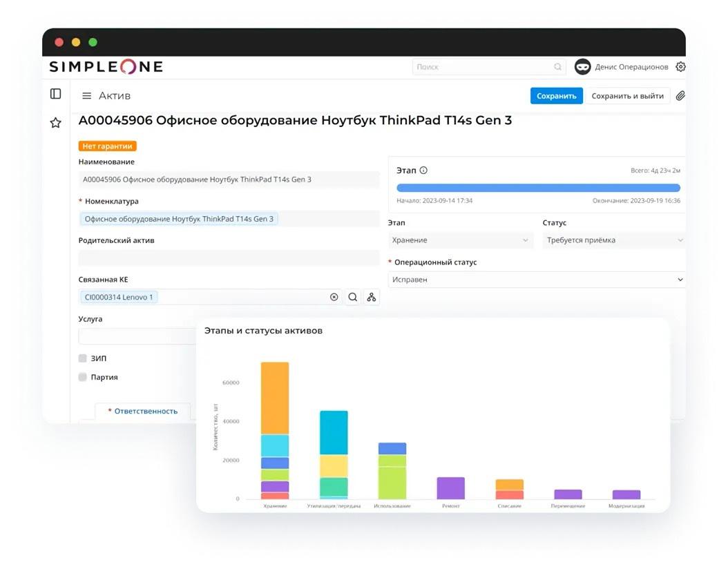
Task: Search Связанная КЕ with magnifier icon
Action: click(353, 297)
